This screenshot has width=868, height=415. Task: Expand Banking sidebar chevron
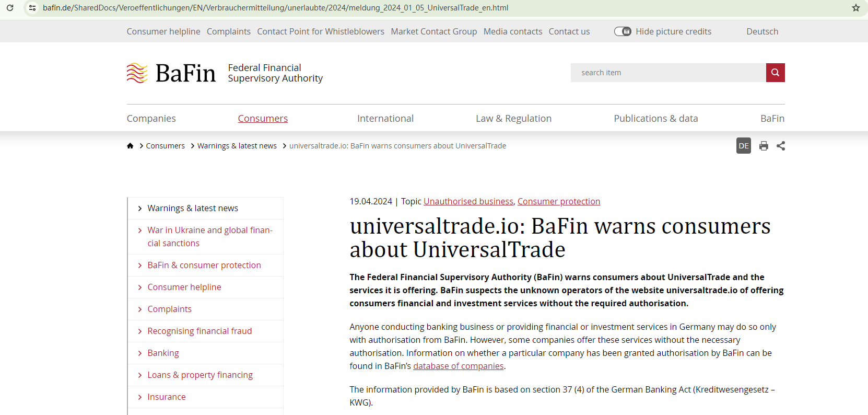140,353
